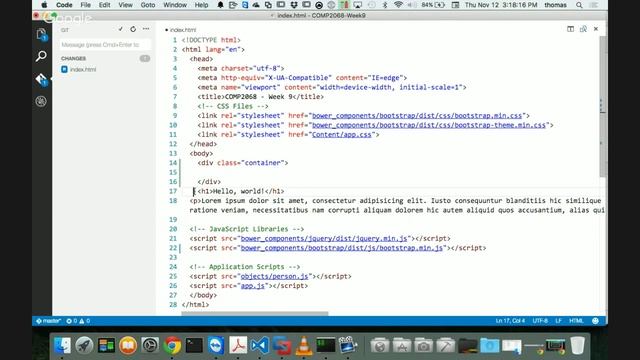Change the LF line ending setting
This screenshot has height=360, width=640.
[x=558, y=321]
